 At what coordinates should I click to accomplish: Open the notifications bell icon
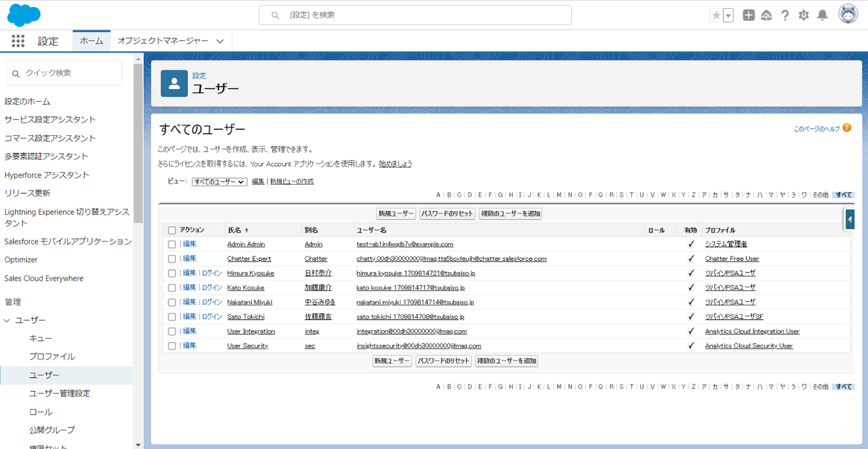click(822, 15)
